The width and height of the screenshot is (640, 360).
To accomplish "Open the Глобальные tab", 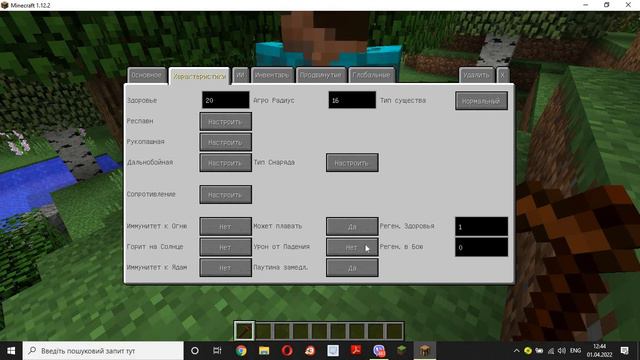I will (371, 75).
